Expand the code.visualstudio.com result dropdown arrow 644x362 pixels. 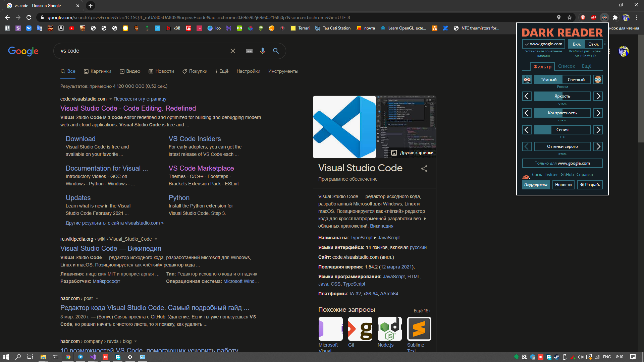tap(111, 99)
